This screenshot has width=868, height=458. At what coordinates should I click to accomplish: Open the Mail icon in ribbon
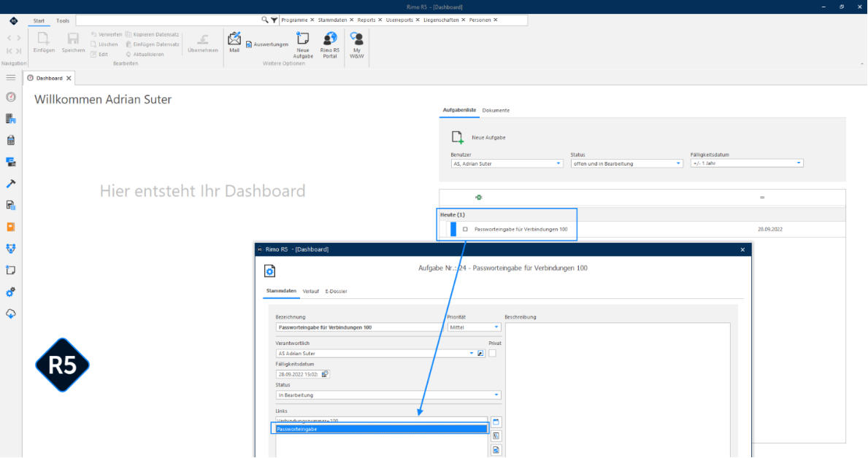click(x=234, y=42)
